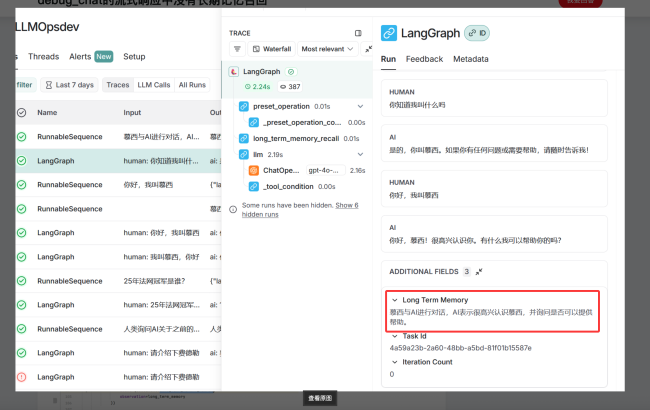
Task: Open RunnableSequence row 人类询问AI关于之前的...
Action: [x=118, y=329]
